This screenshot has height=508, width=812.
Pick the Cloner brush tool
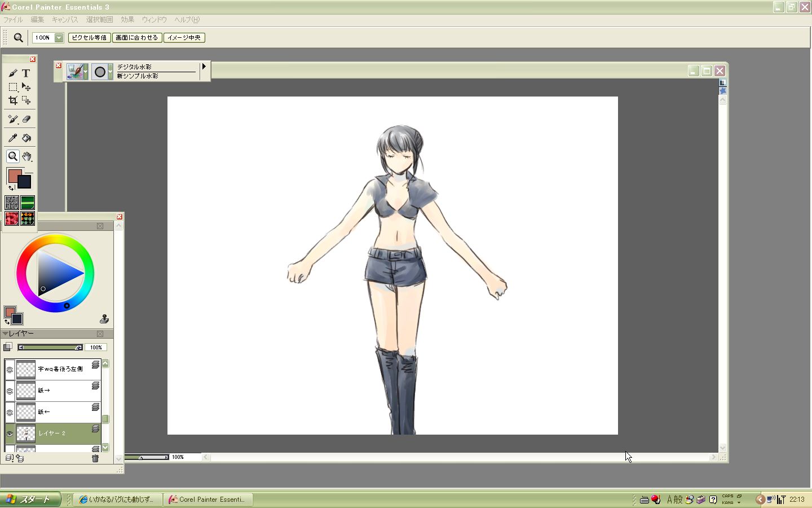[x=12, y=119]
